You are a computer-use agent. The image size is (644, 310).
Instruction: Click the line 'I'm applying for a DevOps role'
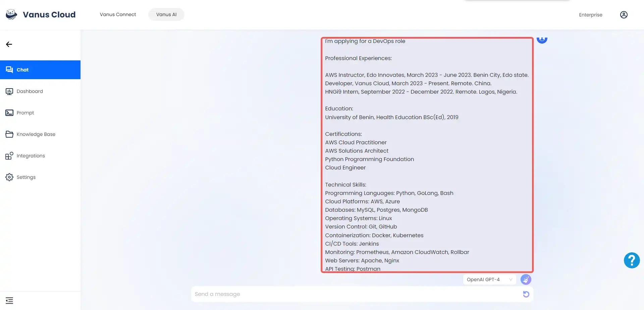click(x=365, y=41)
